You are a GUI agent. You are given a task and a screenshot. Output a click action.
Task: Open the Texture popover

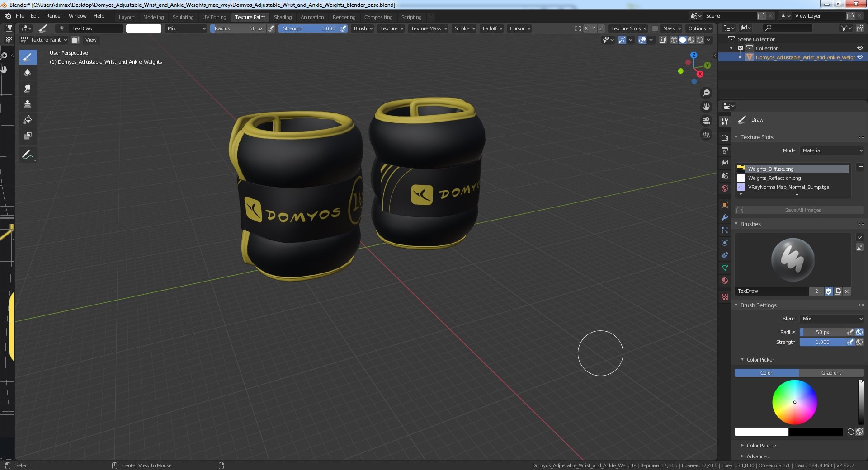tap(392, 28)
